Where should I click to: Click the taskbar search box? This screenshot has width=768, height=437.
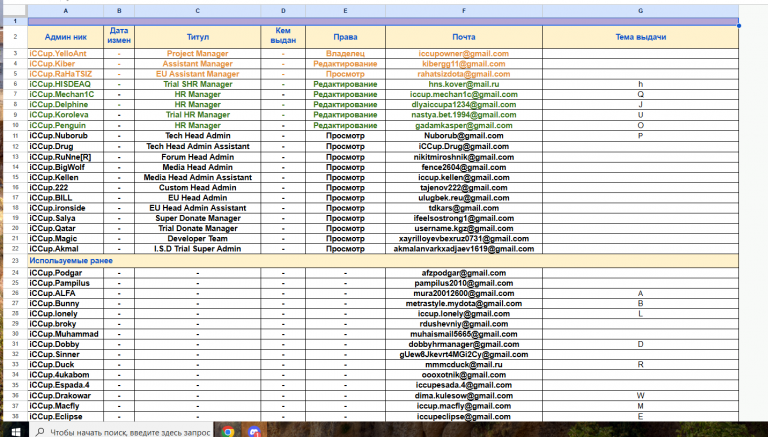click(x=122, y=432)
